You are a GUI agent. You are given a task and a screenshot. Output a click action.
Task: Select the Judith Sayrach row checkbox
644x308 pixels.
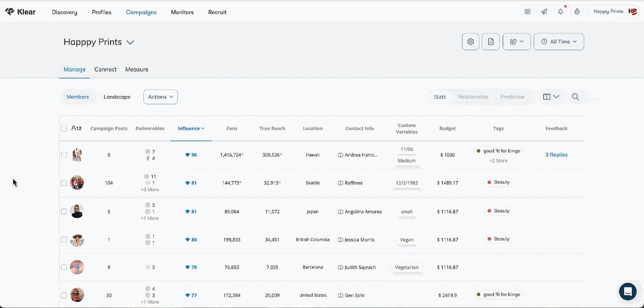[64, 267]
